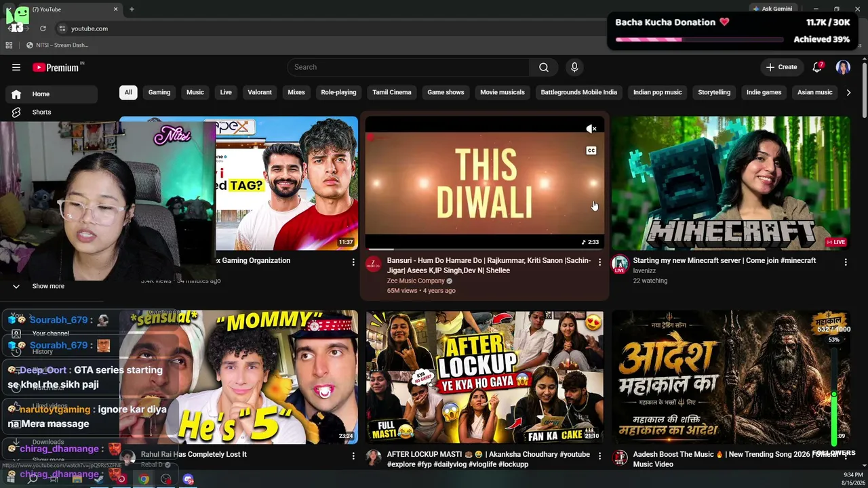The width and height of the screenshot is (868, 488).
Task: Open the THIS DIWALI video thumbnail
Action: [x=484, y=183]
